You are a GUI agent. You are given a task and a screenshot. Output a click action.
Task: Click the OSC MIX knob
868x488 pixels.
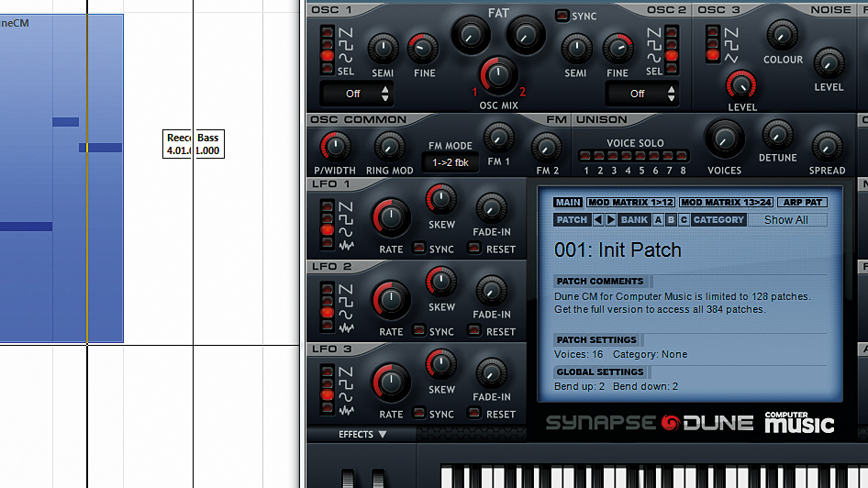click(498, 76)
